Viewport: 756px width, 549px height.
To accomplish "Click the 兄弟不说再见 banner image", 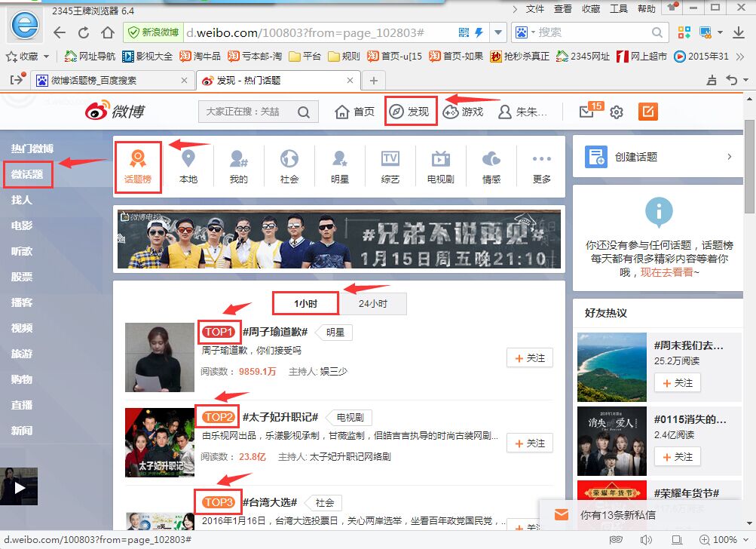I will coord(339,239).
